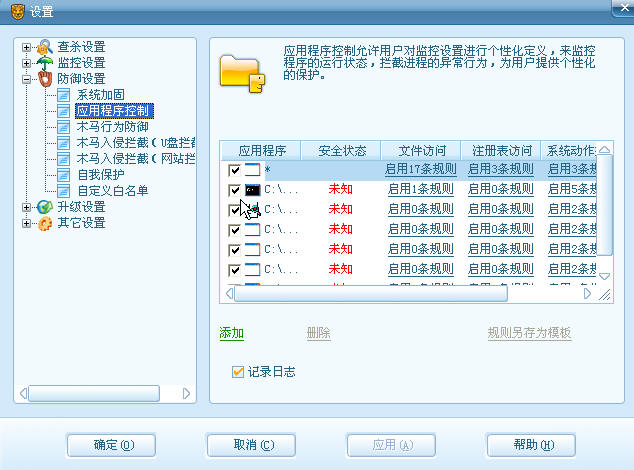Open 木马入侵拦截 (U盘拦截) settings
634x470 pixels.
point(136,143)
